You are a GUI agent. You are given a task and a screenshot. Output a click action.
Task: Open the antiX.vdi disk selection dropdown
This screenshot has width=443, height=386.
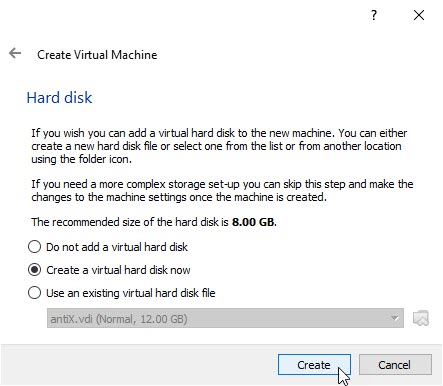(x=225, y=318)
